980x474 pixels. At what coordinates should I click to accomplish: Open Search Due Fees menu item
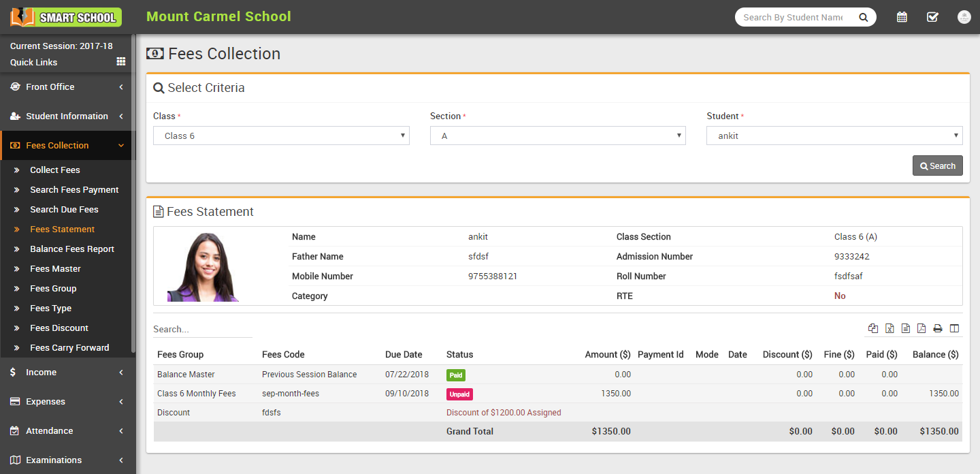click(x=64, y=209)
